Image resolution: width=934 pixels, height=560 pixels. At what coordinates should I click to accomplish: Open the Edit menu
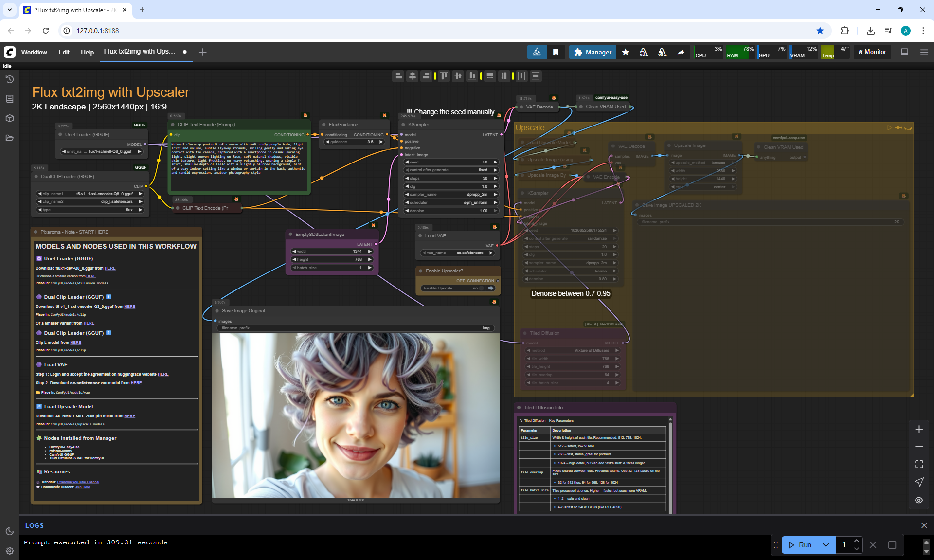point(64,52)
